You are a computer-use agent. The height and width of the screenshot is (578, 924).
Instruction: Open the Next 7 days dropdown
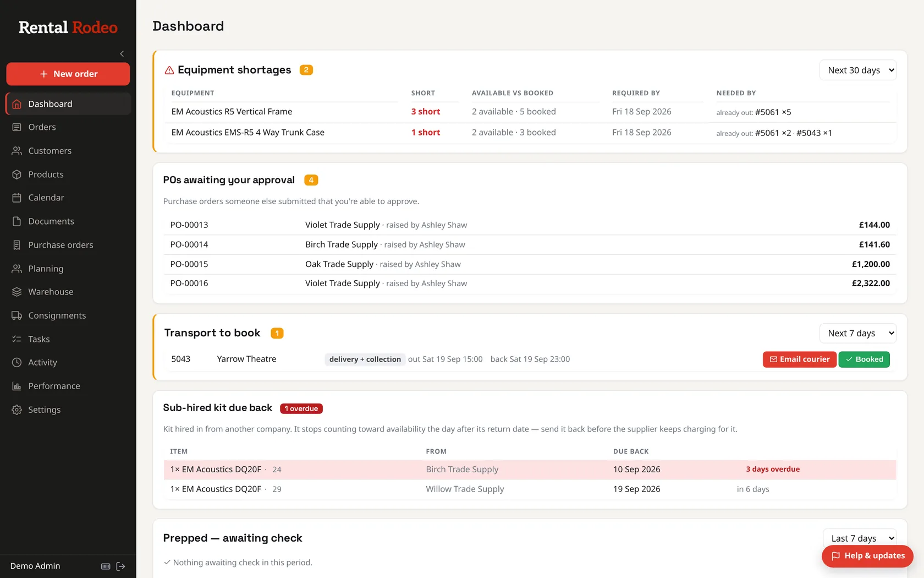(858, 333)
